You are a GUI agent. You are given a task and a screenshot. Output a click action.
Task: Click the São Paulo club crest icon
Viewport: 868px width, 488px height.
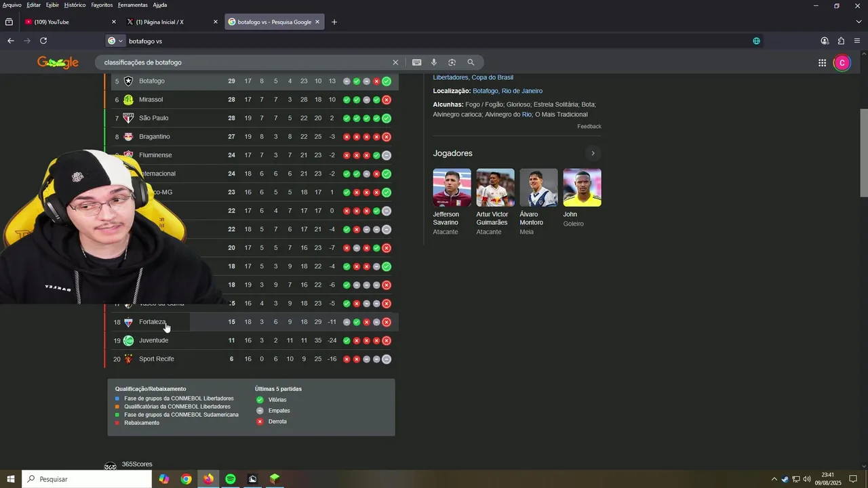coord(128,118)
